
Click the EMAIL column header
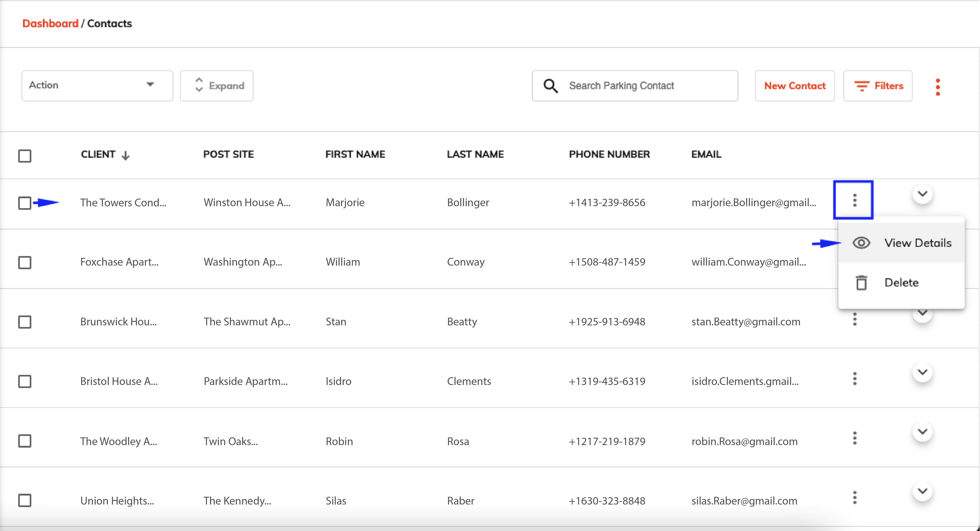(706, 154)
